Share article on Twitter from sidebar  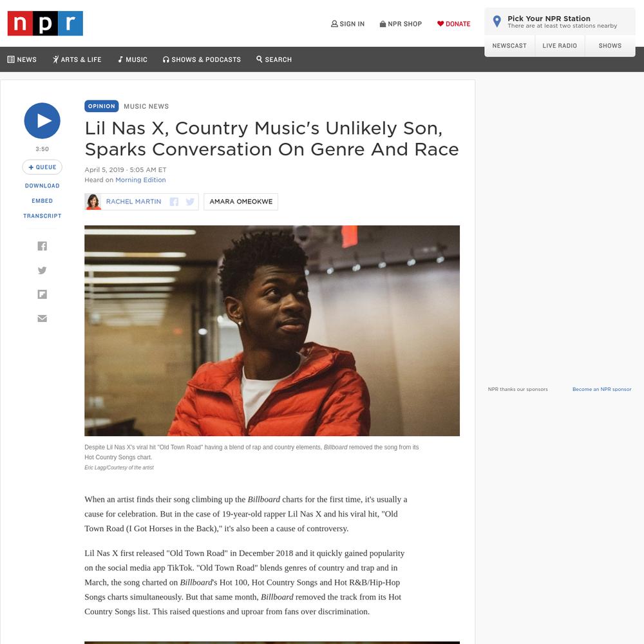coord(43,270)
